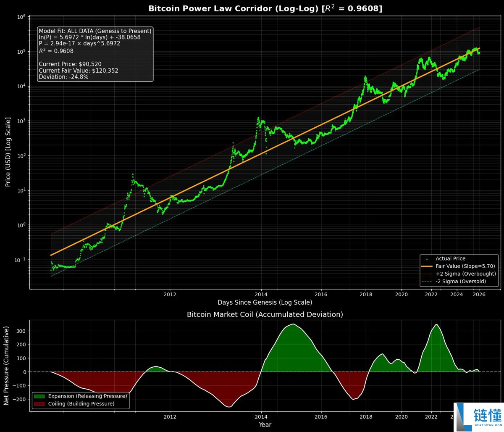Click the 2022 tick under the Market Coil chart
The height and width of the screenshot is (432, 504).
(x=431, y=417)
